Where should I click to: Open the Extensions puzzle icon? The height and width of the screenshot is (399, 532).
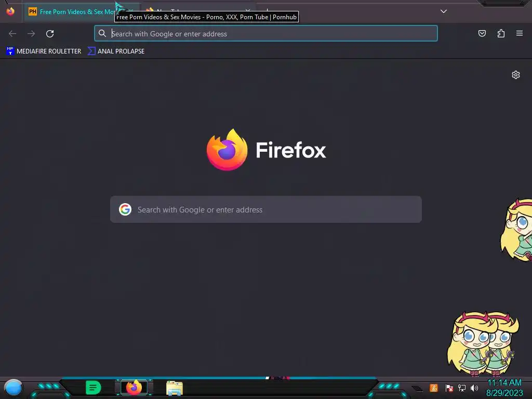coord(501,33)
